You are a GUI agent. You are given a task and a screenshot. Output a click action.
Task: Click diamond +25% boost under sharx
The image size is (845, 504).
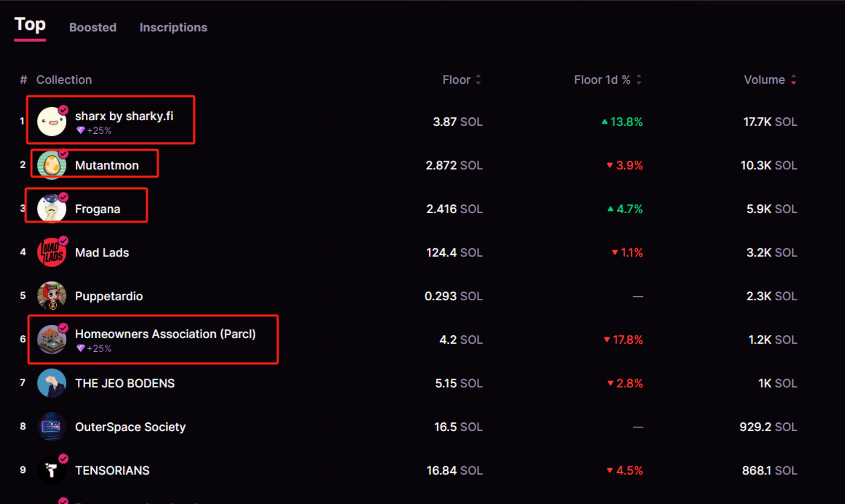point(94,131)
